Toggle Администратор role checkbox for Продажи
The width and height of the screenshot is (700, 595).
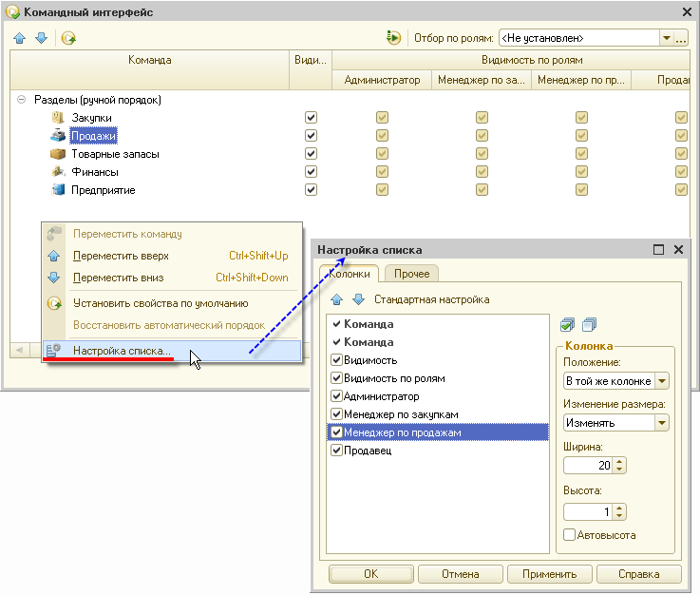[382, 135]
